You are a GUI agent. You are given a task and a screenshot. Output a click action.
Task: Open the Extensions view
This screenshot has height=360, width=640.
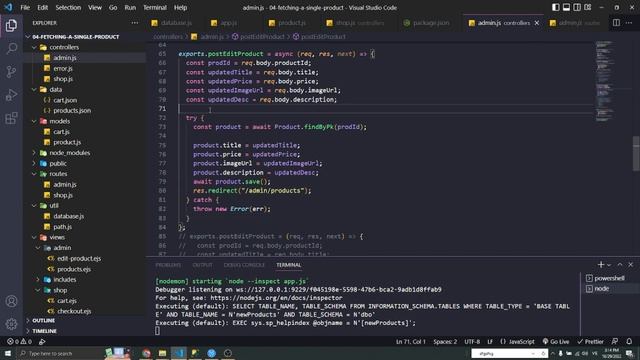(x=11, y=118)
